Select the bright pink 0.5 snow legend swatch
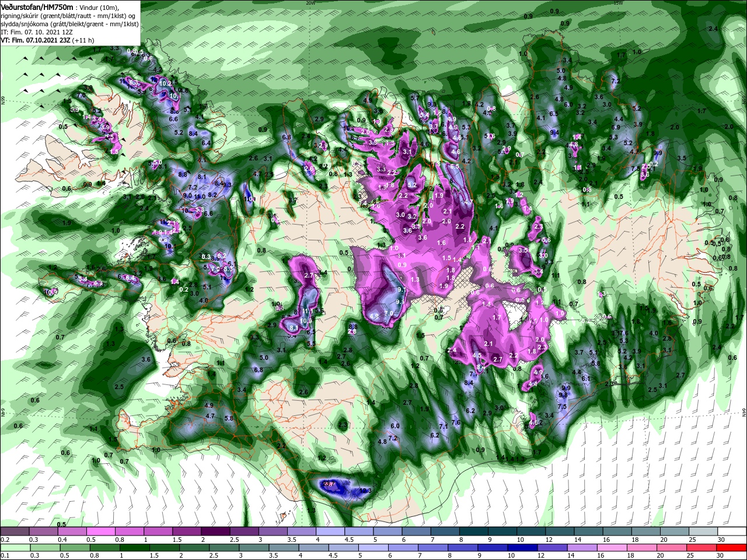The height and width of the screenshot is (560, 747). click(x=102, y=531)
